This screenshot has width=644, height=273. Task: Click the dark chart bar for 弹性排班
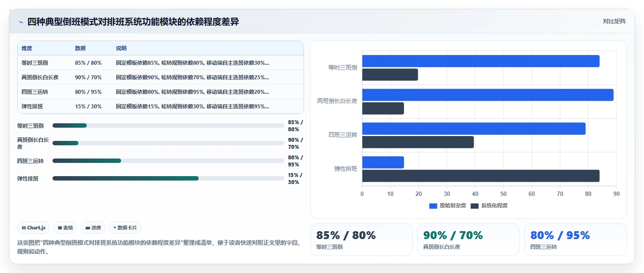point(481,176)
